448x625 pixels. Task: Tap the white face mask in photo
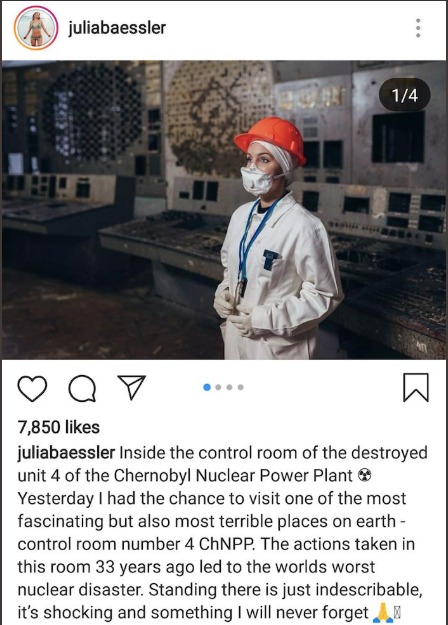(258, 181)
